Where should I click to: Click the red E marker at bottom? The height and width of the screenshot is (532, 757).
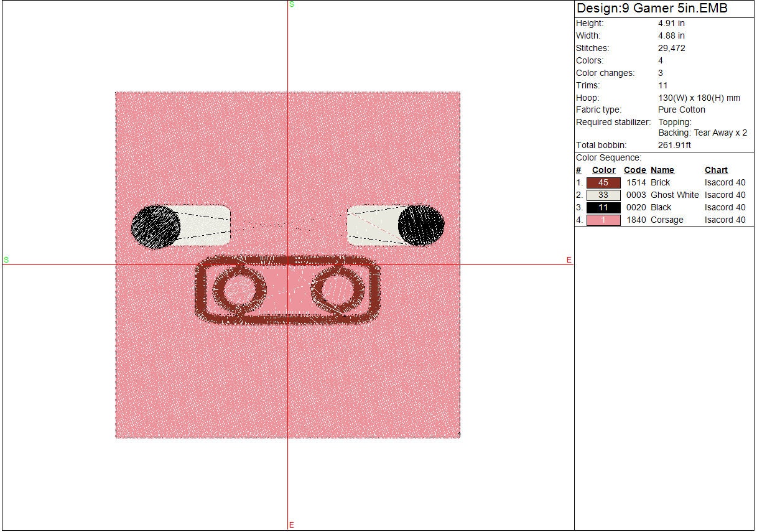(x=292, y=525)
